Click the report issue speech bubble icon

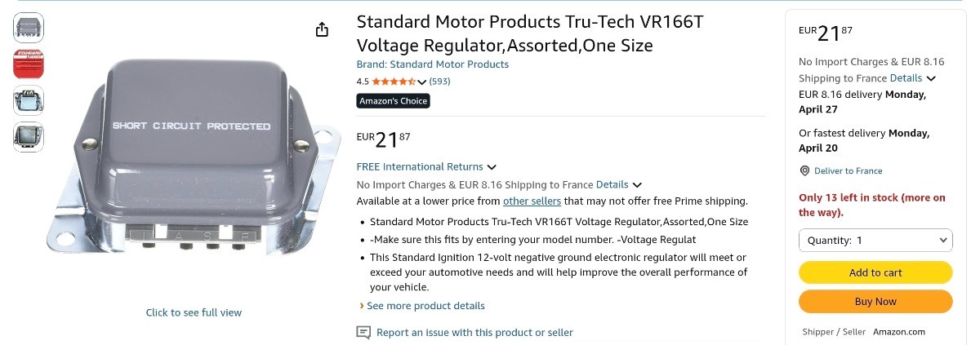(x=363, y=332)
